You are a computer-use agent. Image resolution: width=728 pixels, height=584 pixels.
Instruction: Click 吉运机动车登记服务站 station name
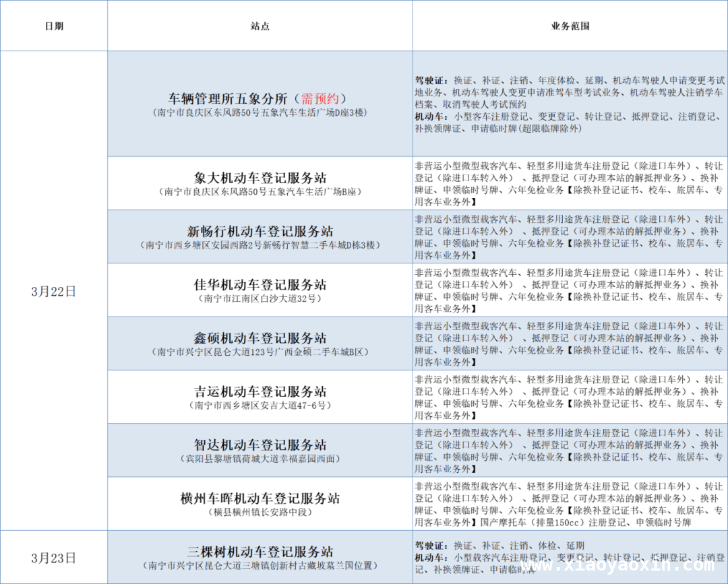click(260, 391)
